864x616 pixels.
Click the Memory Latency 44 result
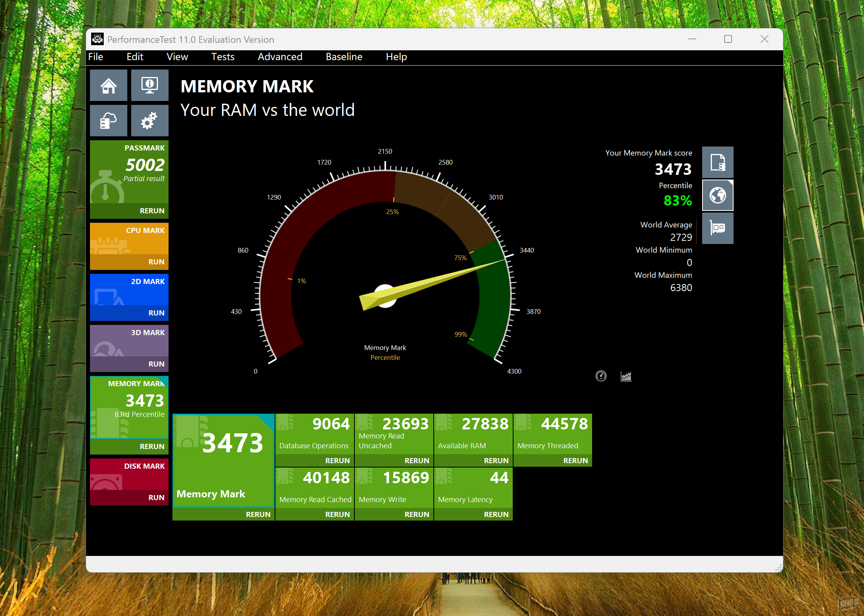[x=473, y=488]
